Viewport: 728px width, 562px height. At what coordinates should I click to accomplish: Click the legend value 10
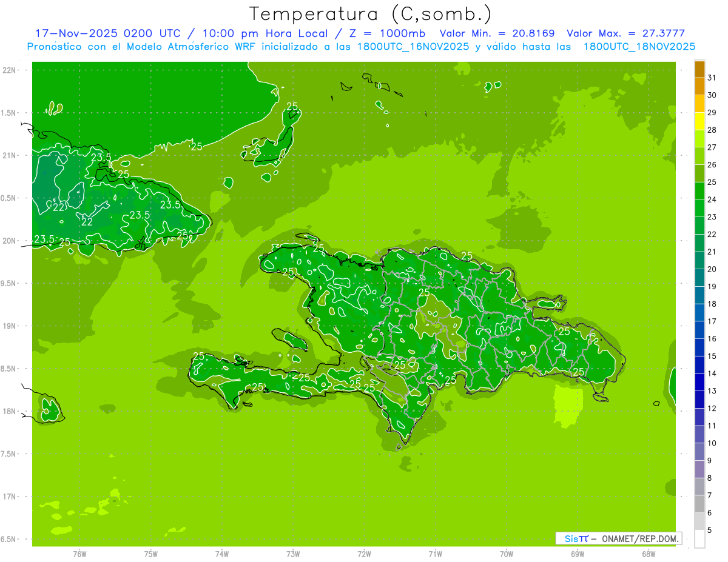(x=712, y=443)
